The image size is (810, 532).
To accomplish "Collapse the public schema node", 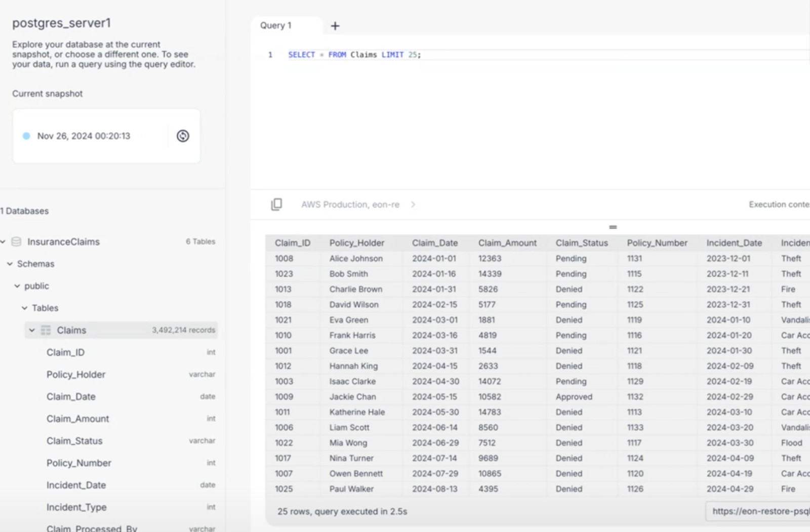I will [17, 286].
